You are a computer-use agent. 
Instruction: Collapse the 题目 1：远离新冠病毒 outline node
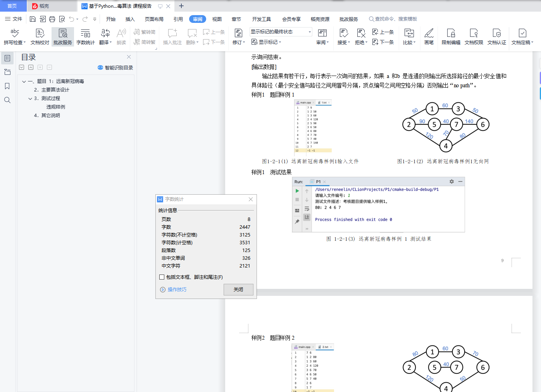click(24, 81)
